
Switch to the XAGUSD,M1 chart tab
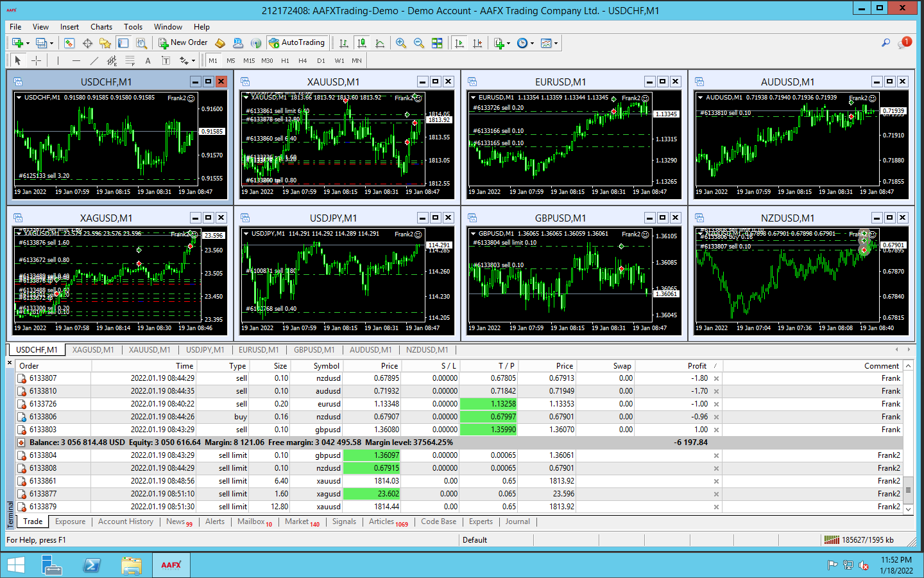93,350
